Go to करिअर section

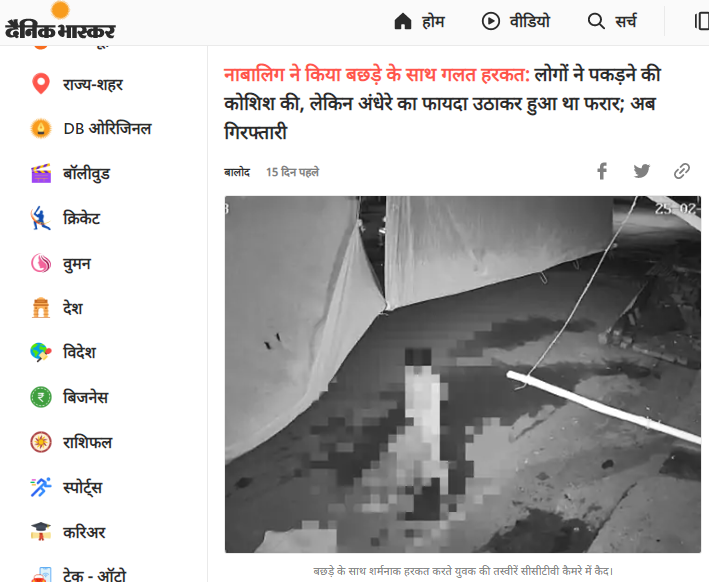tap(84, 532)
